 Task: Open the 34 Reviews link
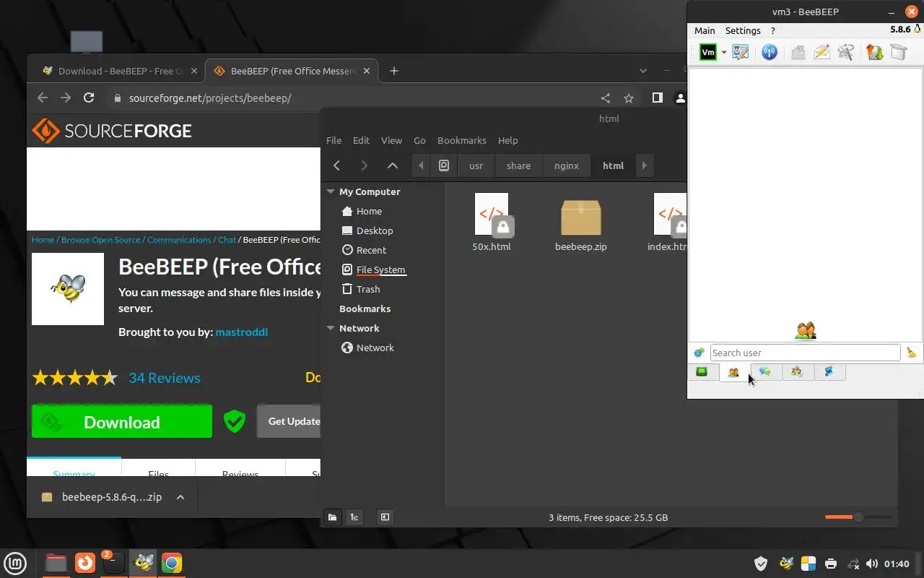(165, 378)
